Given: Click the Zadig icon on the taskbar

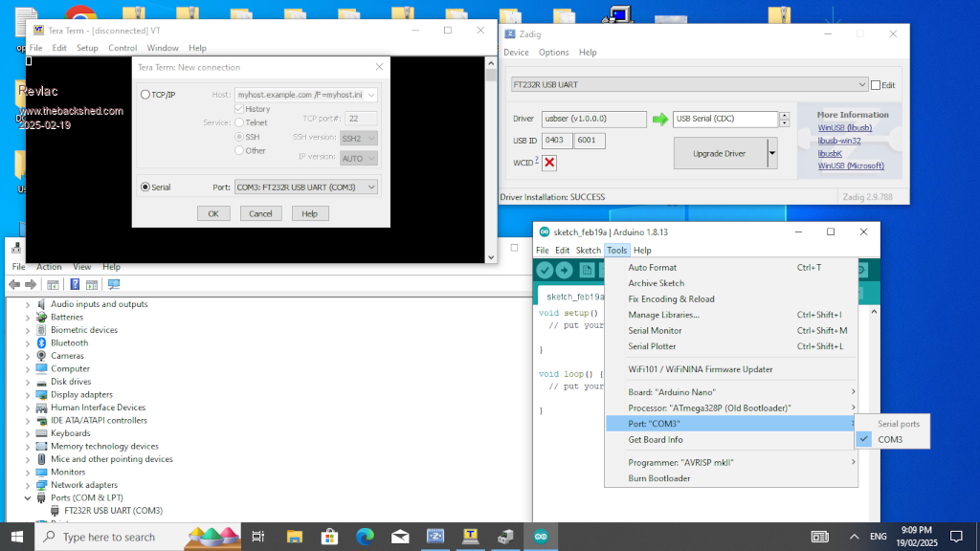Looking at the screenshot, I should (435, 537).
